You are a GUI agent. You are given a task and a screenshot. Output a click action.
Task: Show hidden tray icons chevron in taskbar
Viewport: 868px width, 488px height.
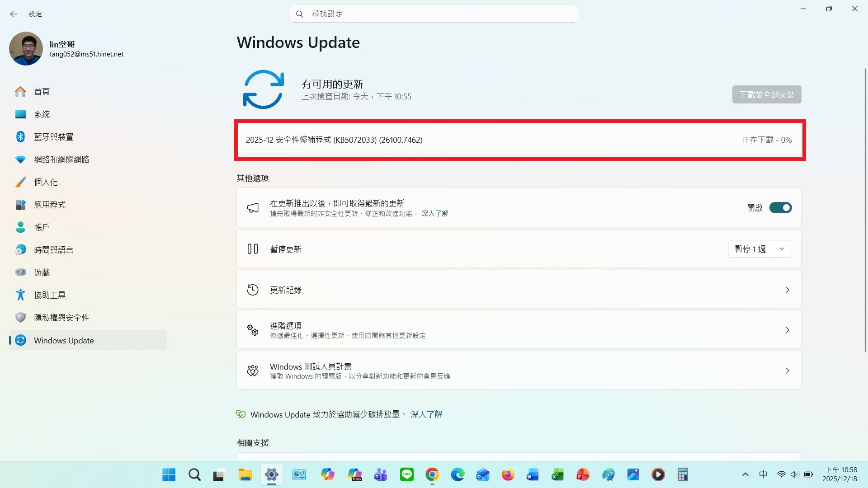pyautogui.click(x=745, y=474)
